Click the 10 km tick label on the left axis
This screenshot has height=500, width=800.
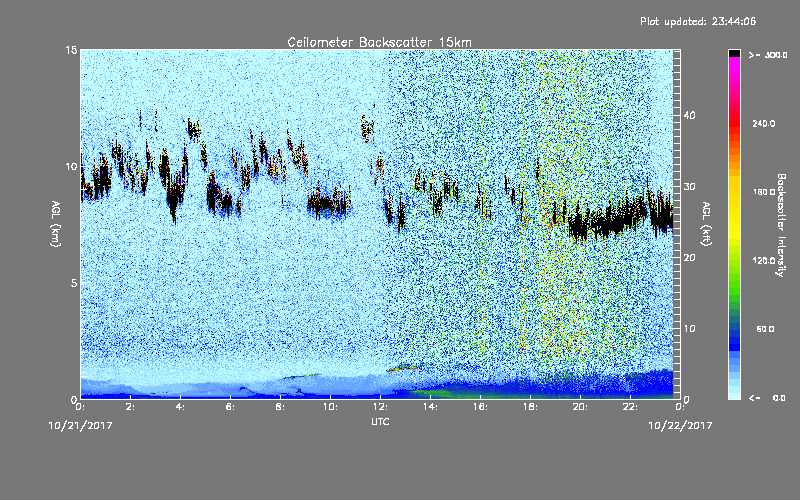(x=71, y=166)
